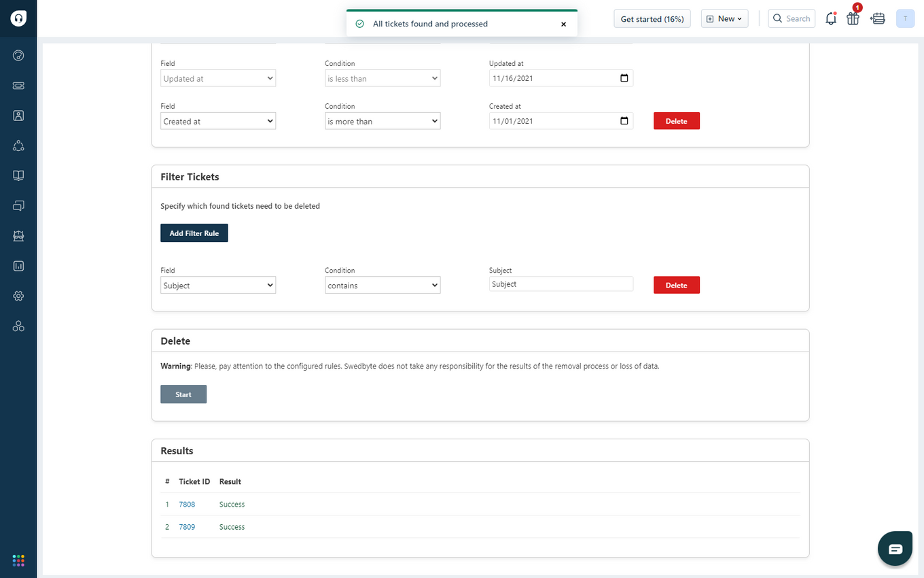Dismiss the tickets processed notification
This screenshot has width=924, height=578.
coord(564,24)
